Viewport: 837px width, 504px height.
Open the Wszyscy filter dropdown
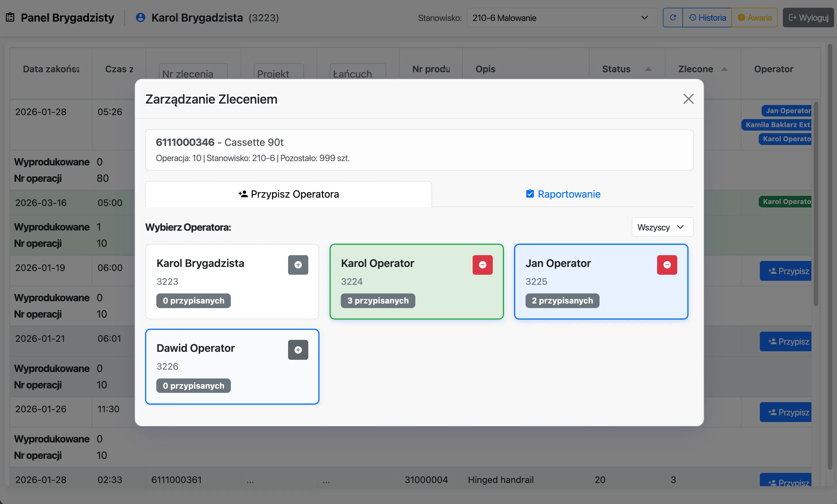coord(662,227)
